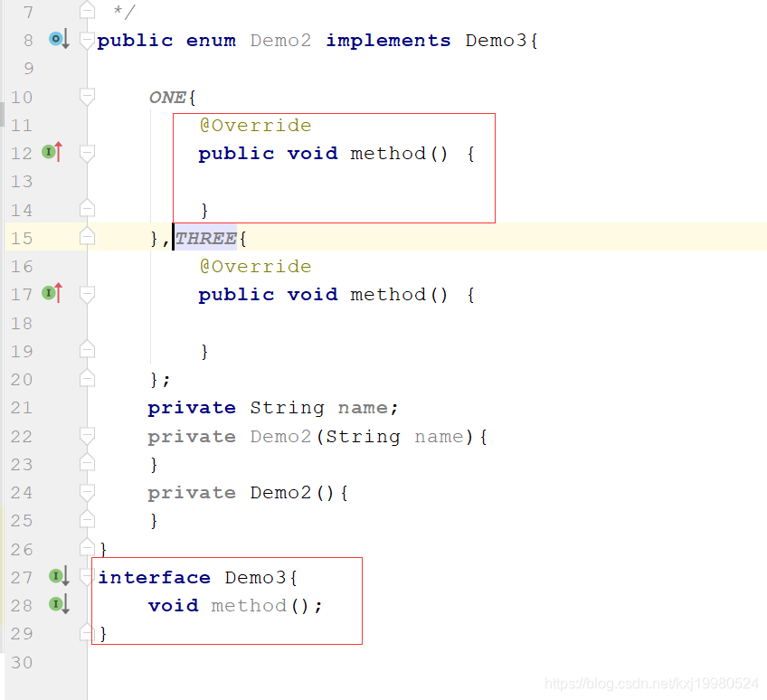767x700 pixels.
Task: Click the implemented-interface gutter icon on line 8
Action: tap(59, 39)
